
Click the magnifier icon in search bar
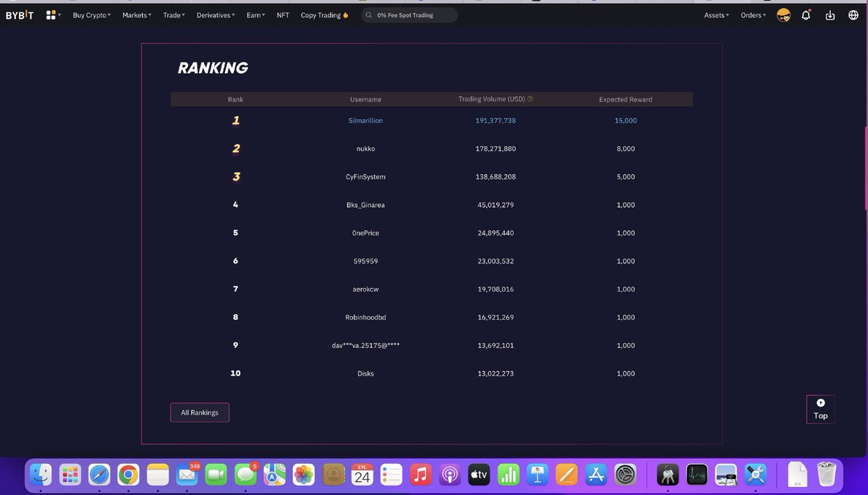coord(370,15)
